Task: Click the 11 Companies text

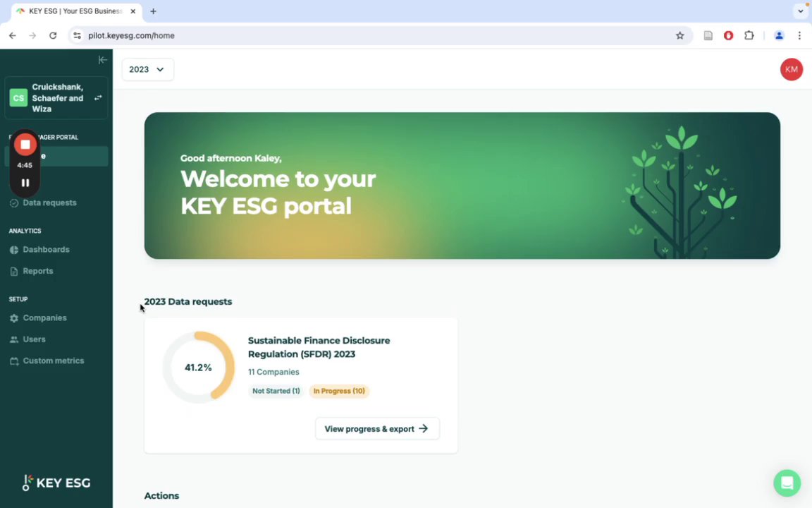Action: [273, 372]
